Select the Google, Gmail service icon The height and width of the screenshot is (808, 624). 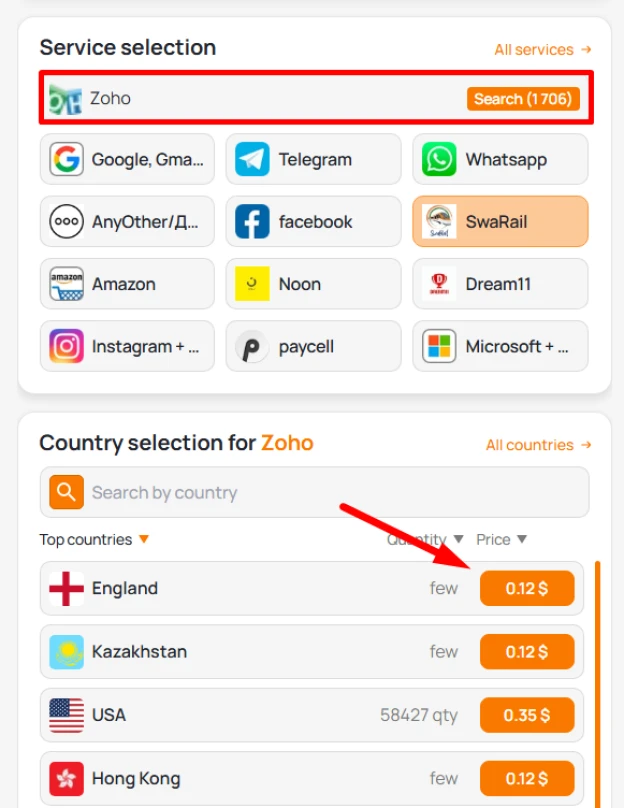click(66, 159)
